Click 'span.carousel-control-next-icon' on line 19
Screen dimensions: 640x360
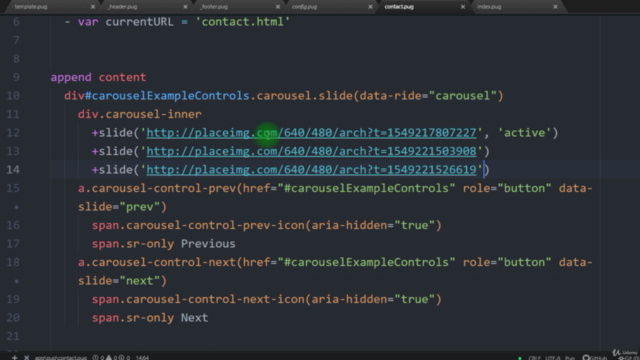point(198,299)
